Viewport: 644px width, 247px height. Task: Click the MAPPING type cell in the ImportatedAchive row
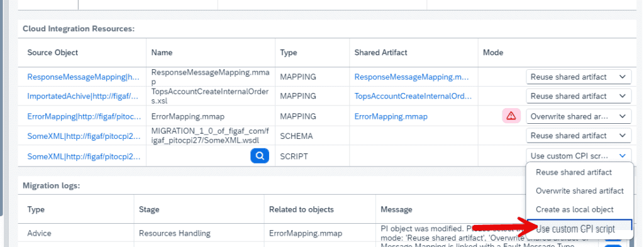point(297,96)
